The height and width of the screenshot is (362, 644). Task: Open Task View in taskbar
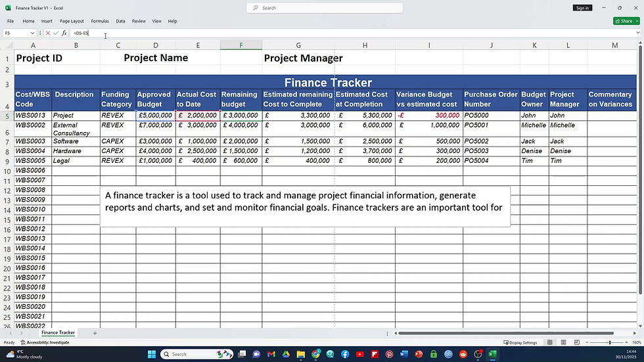point(242,354)
